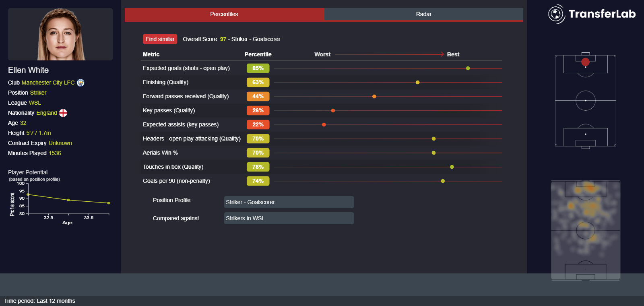
Task: Switch to the Radar tab
Action: click(423, 14)
